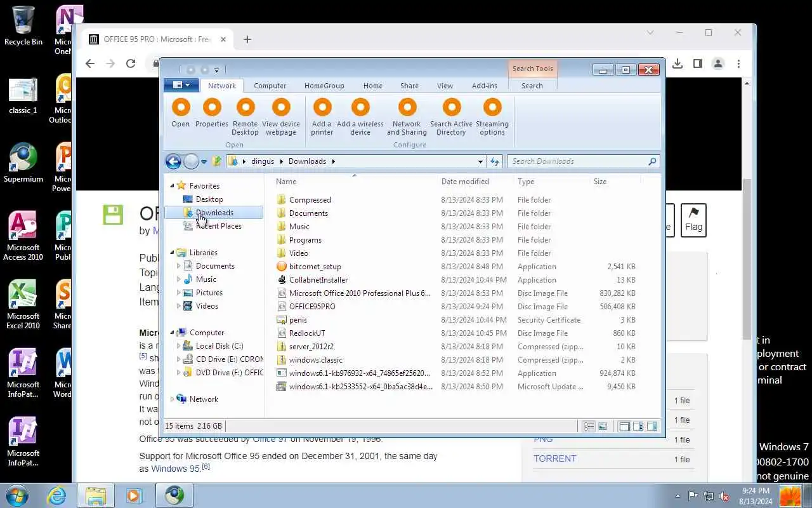Viewport: 812px width, 508px height.
Task: Open the TORRENT download link
Action: [x=555, y=458]
